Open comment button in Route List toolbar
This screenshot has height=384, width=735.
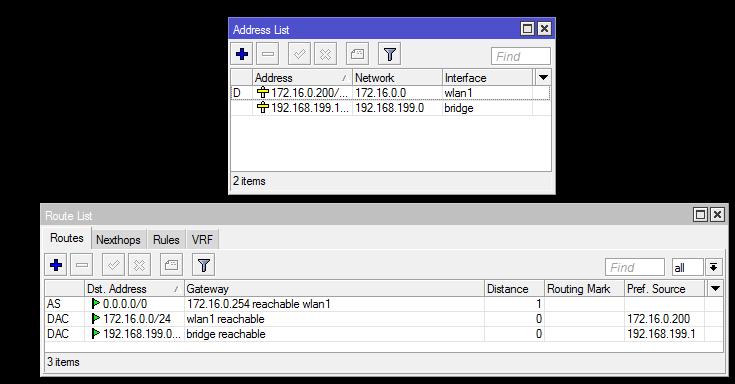pos(171,265)
